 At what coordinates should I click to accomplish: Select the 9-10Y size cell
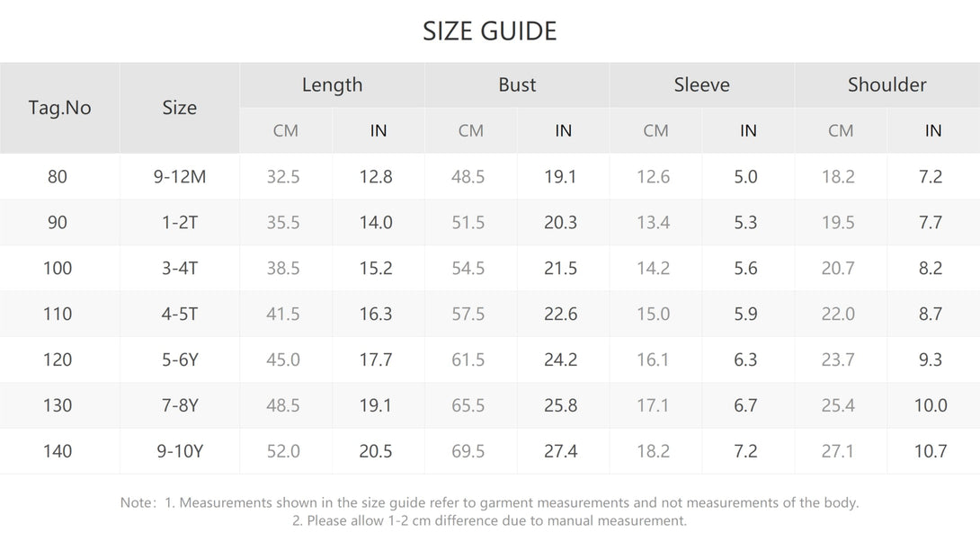pos(180,450)
